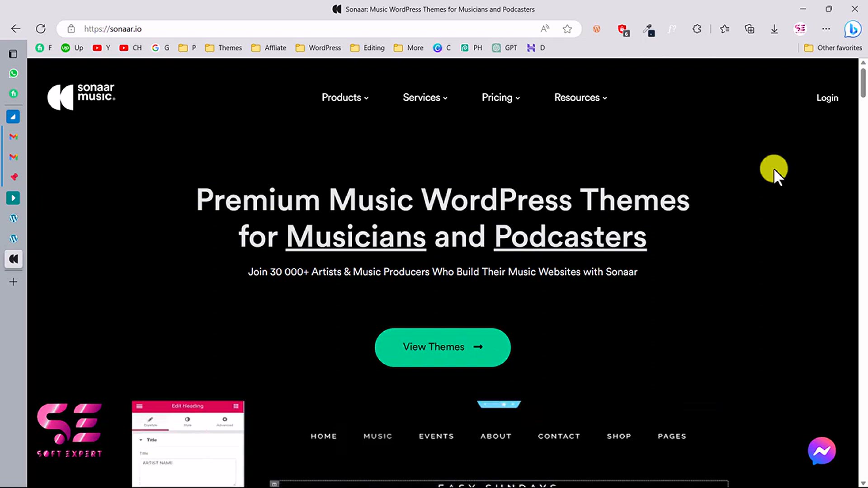868x488 pixels.
Task: Open the Upwork Up bookmark
Action: [x=72, y=48]
